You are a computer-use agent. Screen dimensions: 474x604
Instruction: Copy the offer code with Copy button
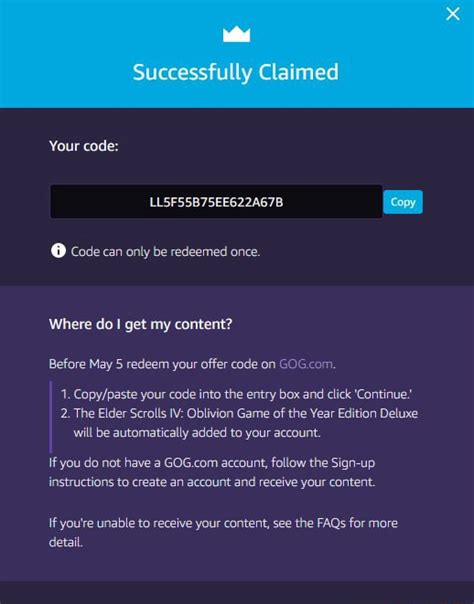pyautogui.click(x=403, y=202)
